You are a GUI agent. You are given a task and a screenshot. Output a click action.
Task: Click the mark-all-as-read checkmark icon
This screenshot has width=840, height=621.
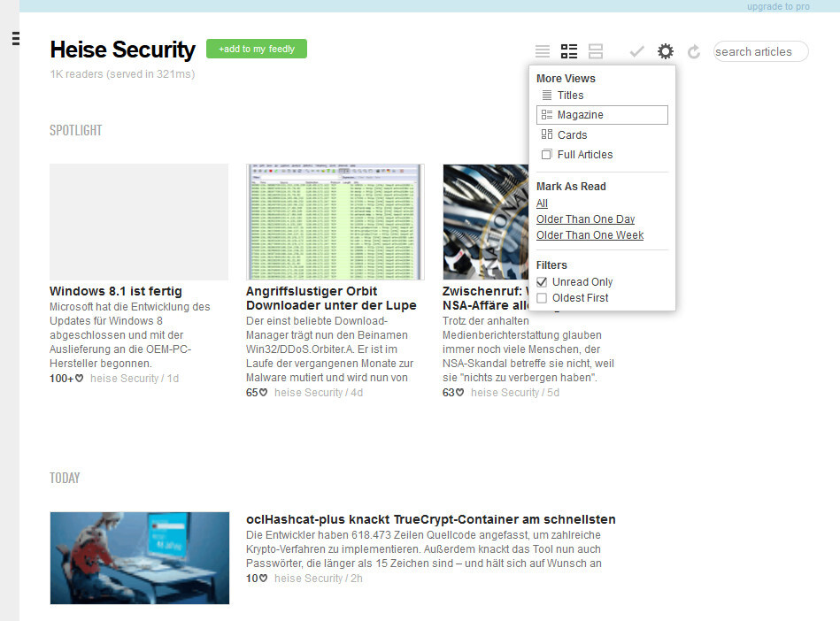coord(636,50)
